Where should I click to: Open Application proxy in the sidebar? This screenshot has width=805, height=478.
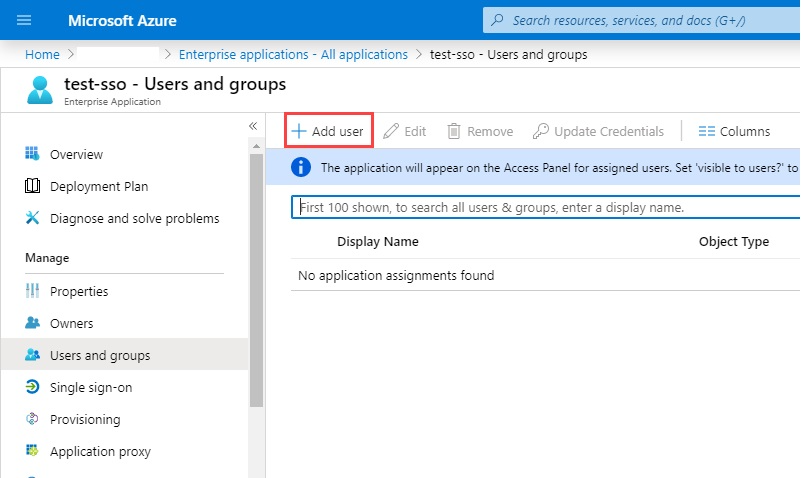tap(124, 451)
